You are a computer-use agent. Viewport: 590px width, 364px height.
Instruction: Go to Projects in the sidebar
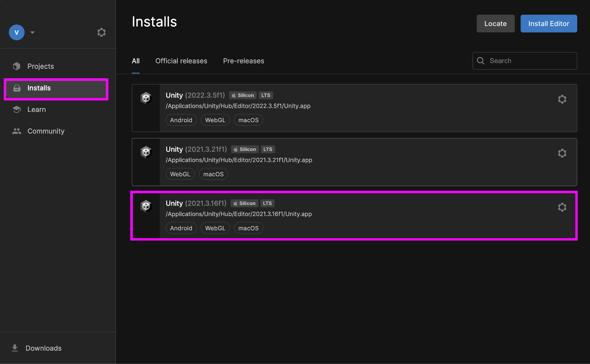point(40,66)
